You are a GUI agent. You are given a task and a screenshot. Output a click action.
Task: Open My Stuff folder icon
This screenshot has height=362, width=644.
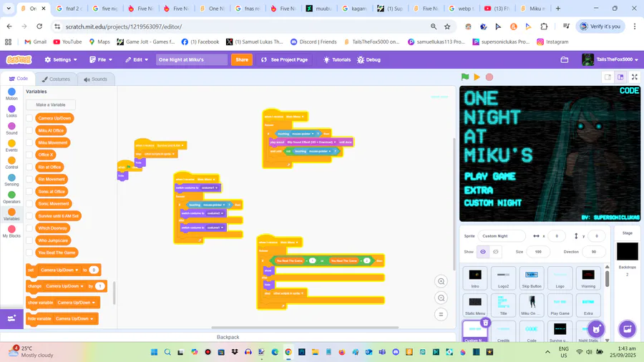(565, 60)
